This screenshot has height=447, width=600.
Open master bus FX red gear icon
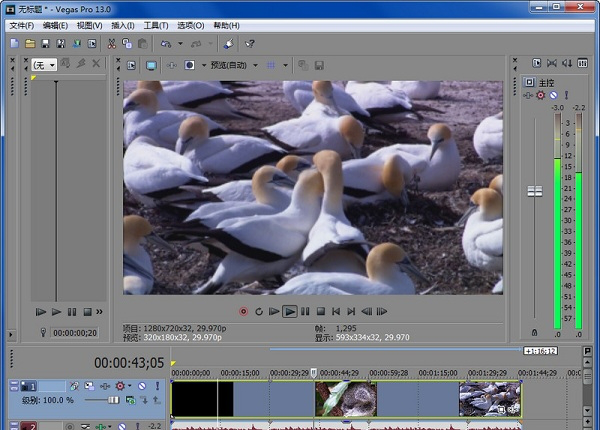pyautogui.click(x=541, y=95)
